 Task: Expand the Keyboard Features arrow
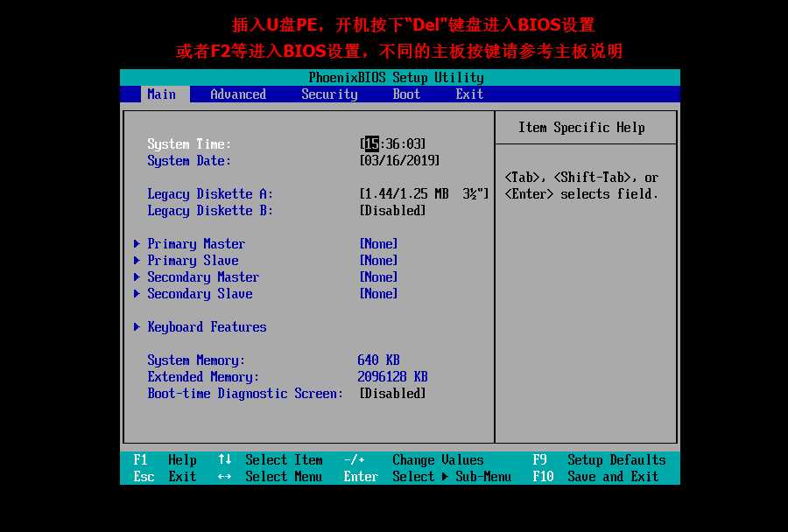137,327
